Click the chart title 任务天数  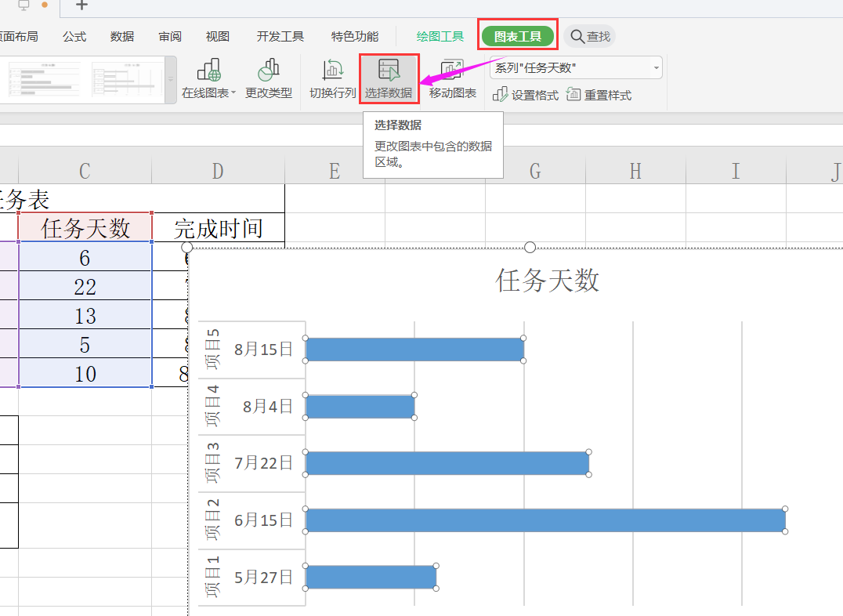(x=547, y=281)
